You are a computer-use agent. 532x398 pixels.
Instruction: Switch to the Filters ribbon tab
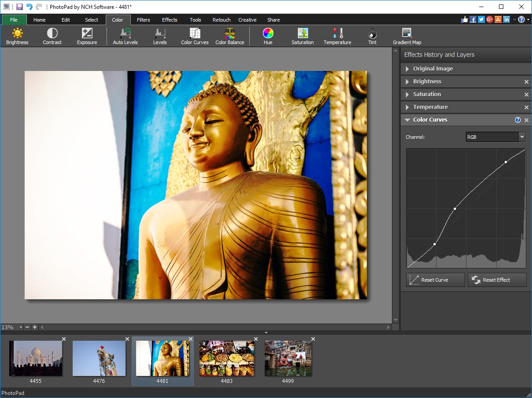point(143,19)
